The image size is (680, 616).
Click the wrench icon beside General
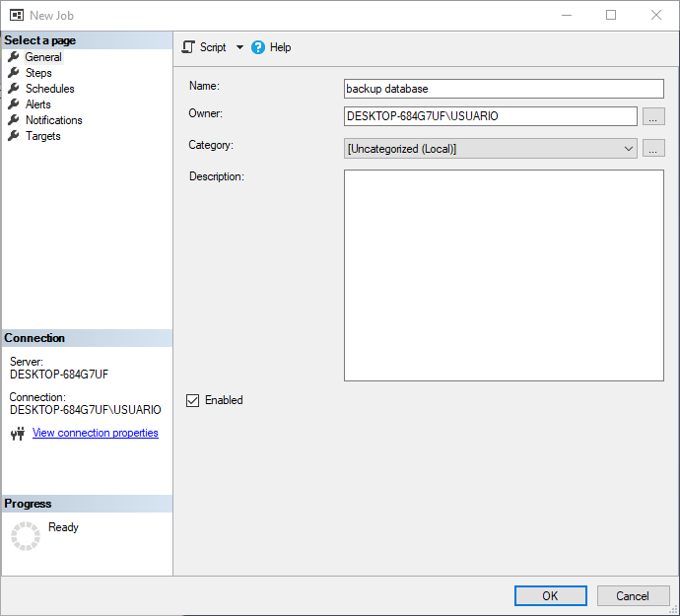coord(14,57)
